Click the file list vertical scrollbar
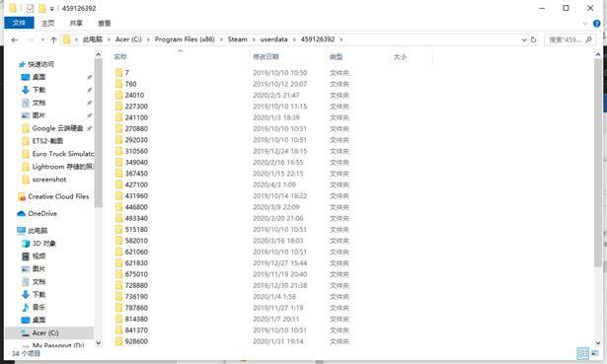 (x=598, y=163)
